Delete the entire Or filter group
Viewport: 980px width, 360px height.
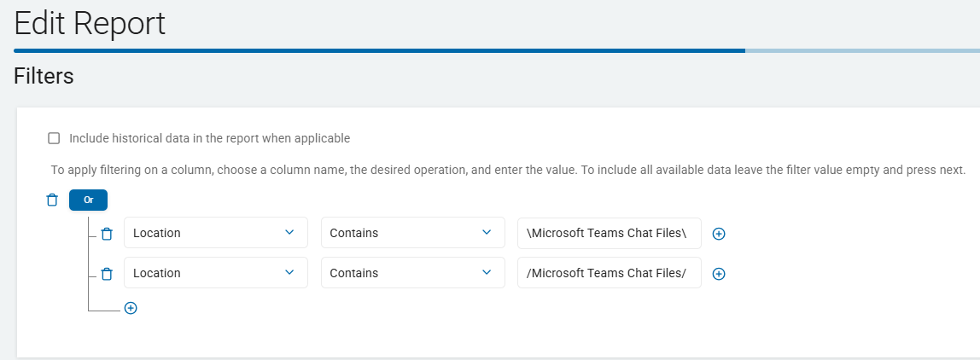[52, 200]
